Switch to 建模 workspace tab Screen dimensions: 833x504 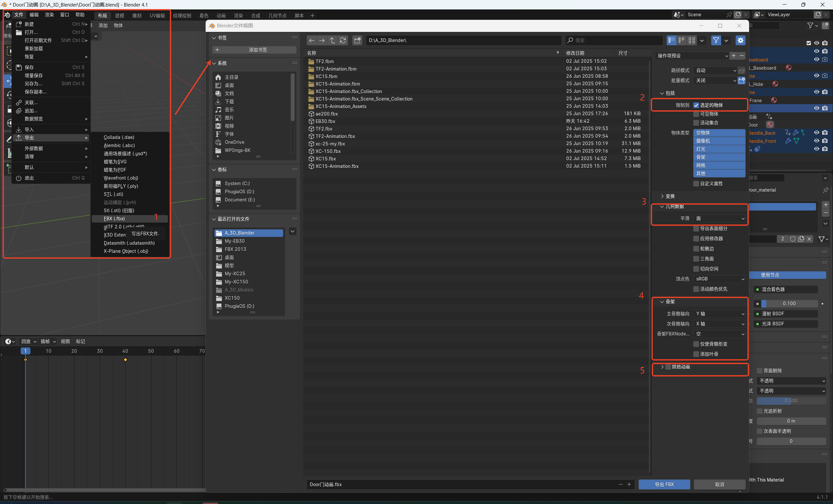click(x=120, y=16)
